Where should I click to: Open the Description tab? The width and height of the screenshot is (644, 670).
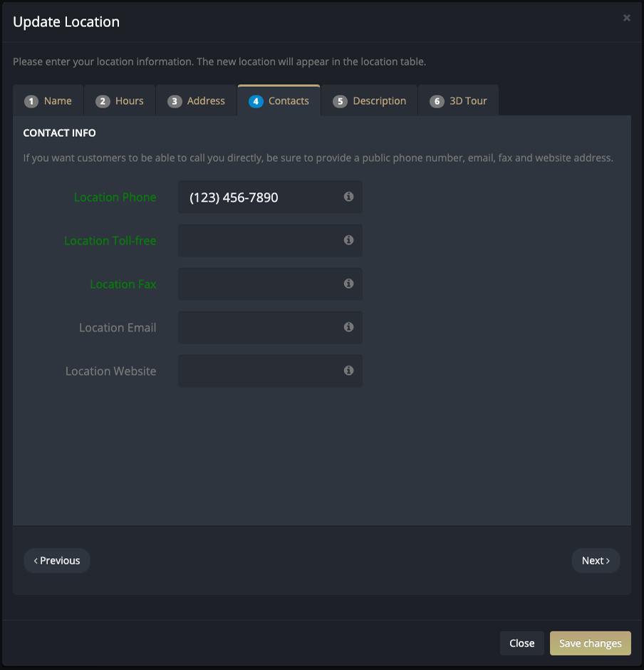point(370,100)
